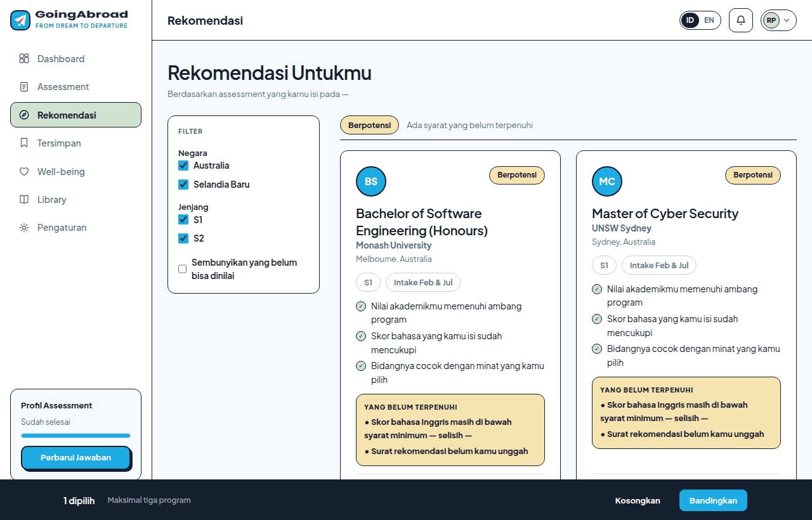The width and height of the screenshot is (812, 520).
Task: Open Bachelor of Software Engineering (Honours) title
Action: [x=422, y=222]
